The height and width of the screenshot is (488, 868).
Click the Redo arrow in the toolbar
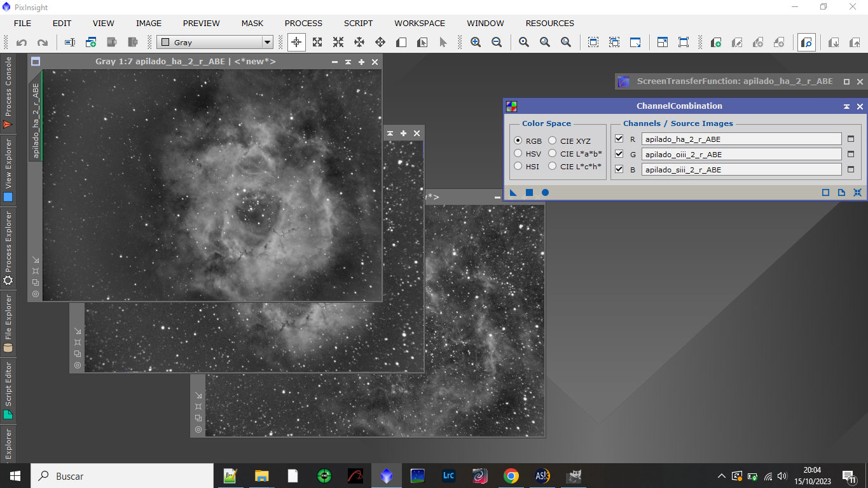coord(43,43)
